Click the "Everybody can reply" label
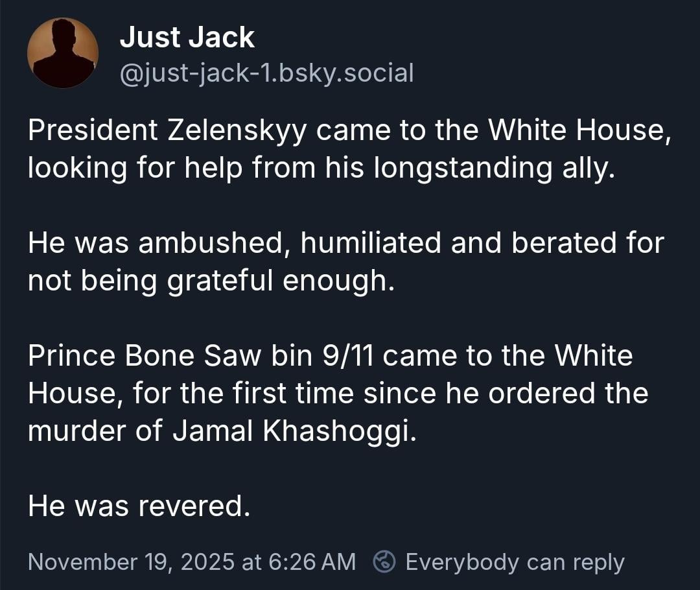The height and width of the screenshot is (590, 700). point(515,561)
